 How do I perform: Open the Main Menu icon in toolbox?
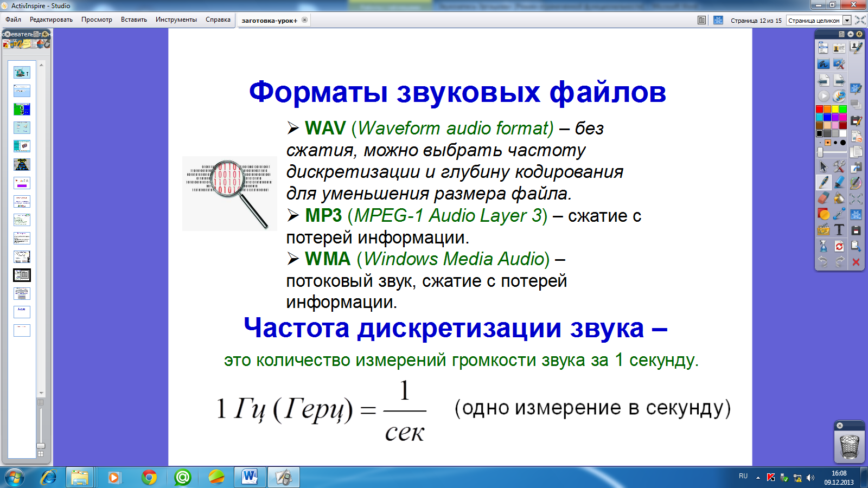823,48
